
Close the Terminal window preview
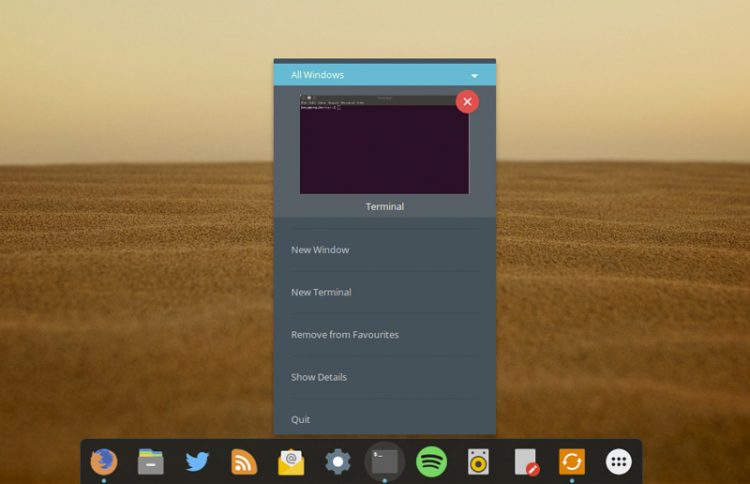coord(467,101)
